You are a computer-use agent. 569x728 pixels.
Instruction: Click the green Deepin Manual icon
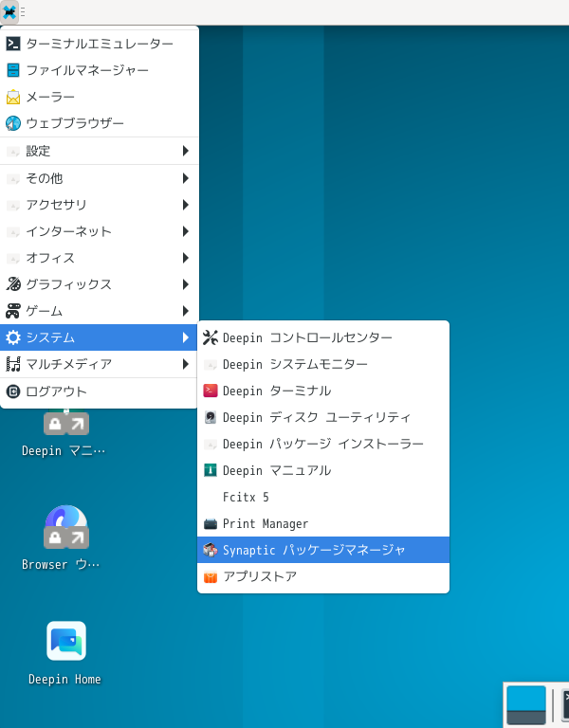click(x=211, y=470)
